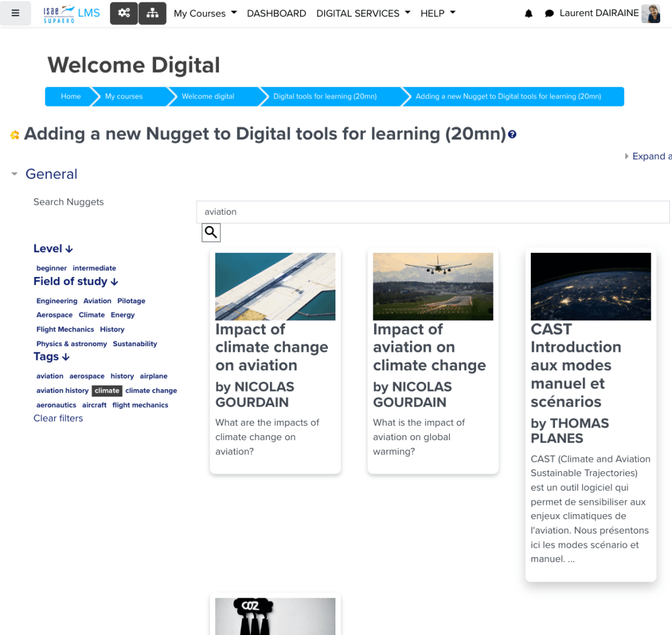
Task: Click the ISAE SUPAERO LMS logo
Action: pos(72,13)
